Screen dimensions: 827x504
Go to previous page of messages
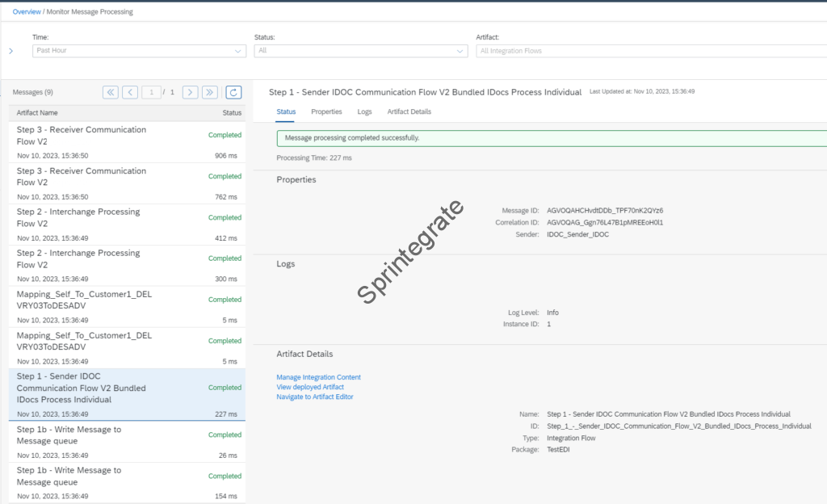[x=130, y=92]
